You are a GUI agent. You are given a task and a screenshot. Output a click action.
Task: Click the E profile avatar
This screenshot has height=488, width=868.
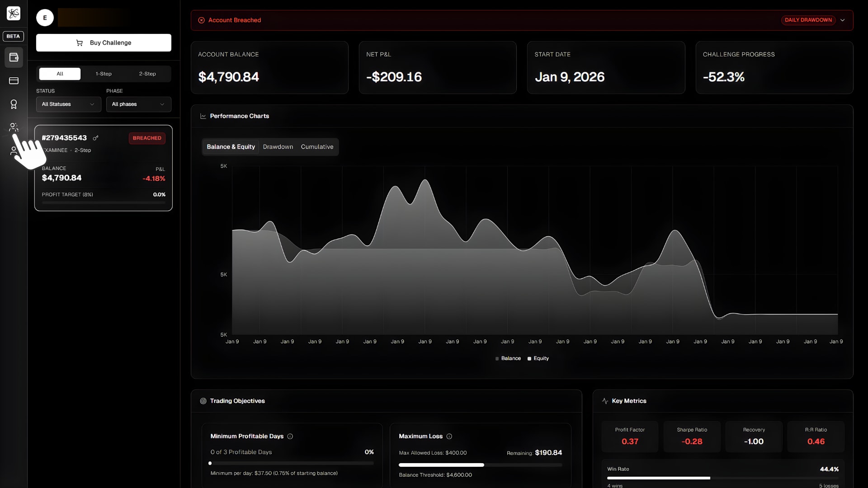pos(45,18)
